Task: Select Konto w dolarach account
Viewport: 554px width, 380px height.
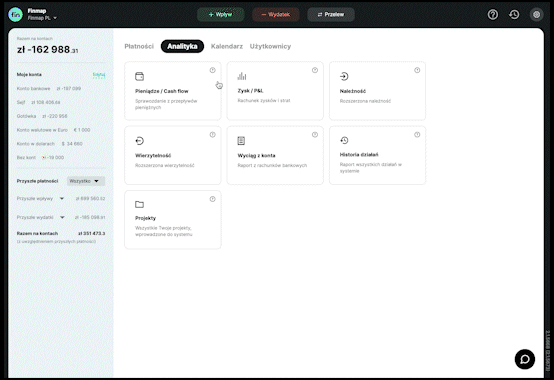Action: (x=49, y=143)
